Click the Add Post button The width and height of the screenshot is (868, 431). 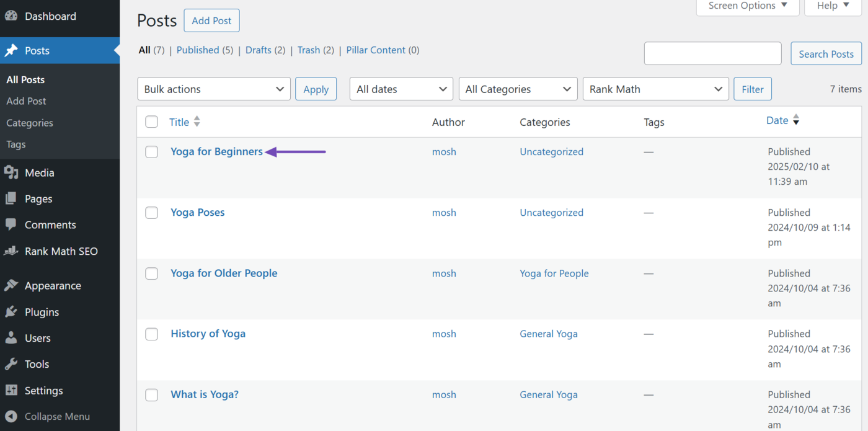pyautogui.click(x=211, y=20)
